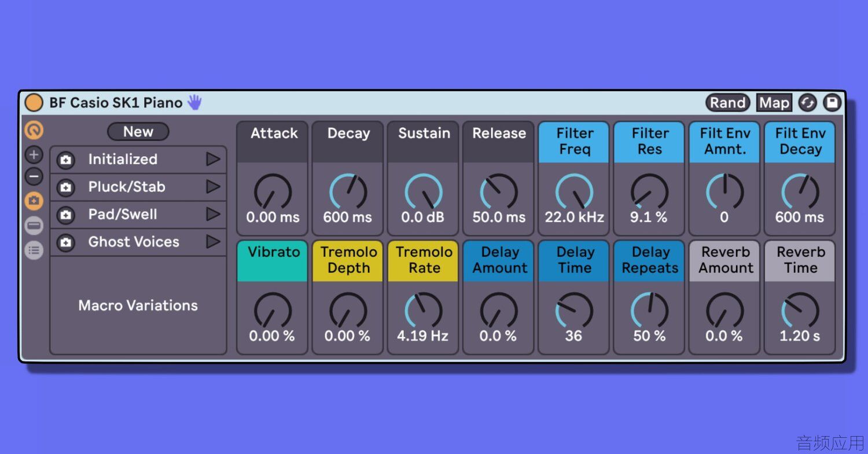This screenshot has width=868, height=454.
Task: Click the Delay Time macro knob
Action: [574, 311]
